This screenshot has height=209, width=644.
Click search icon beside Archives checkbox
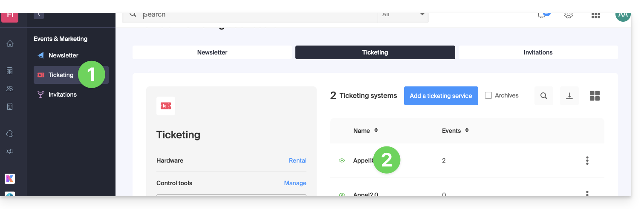[543, 96]
